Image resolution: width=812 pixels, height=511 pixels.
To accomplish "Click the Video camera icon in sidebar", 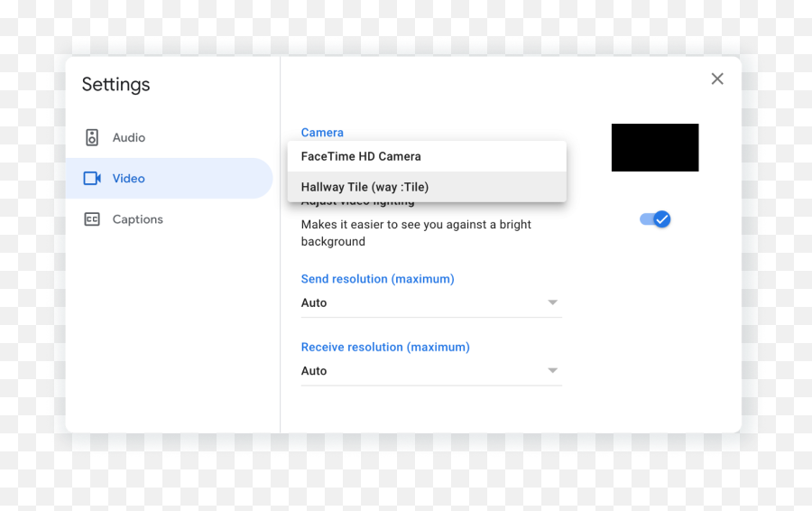I will click(92, 179).
